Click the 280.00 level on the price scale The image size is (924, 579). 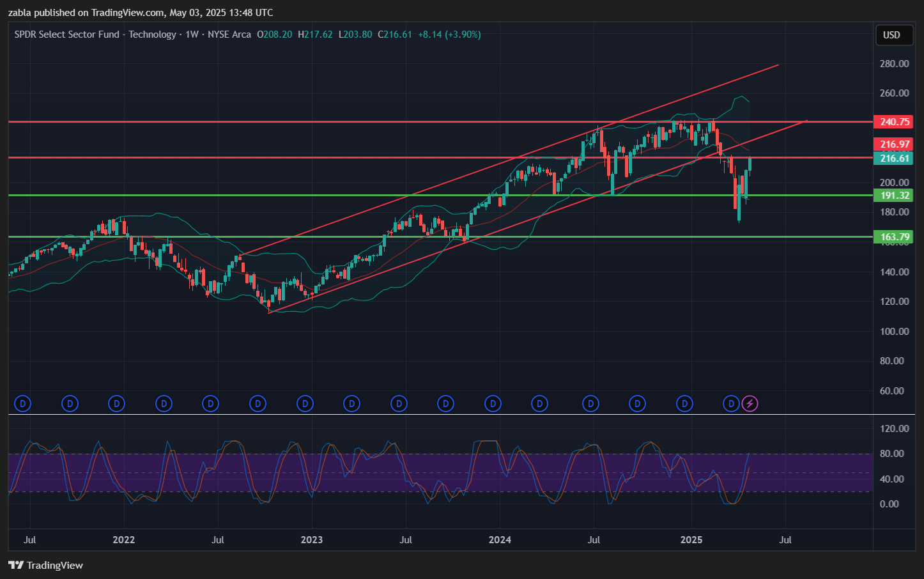pos(894,63)
